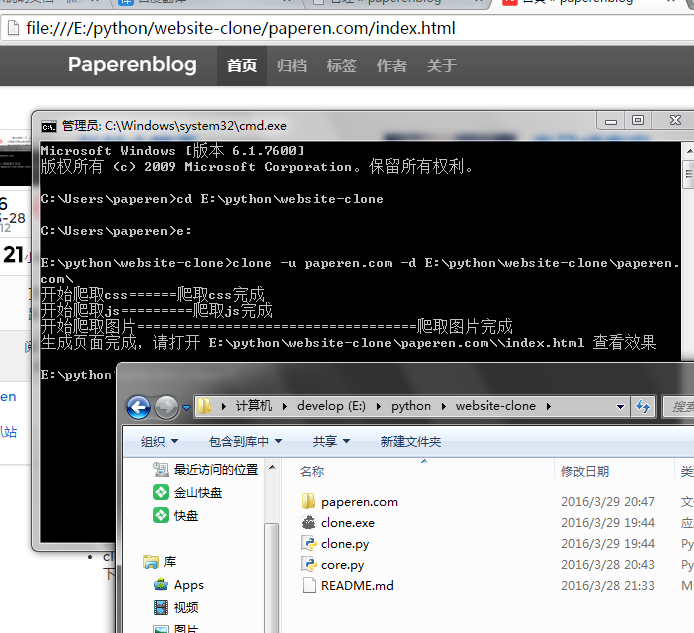Image resolution: width=694 pixels, height=633 pixels.
Task: Open the 共享 dropdown menu
Action: click(331, 441)
